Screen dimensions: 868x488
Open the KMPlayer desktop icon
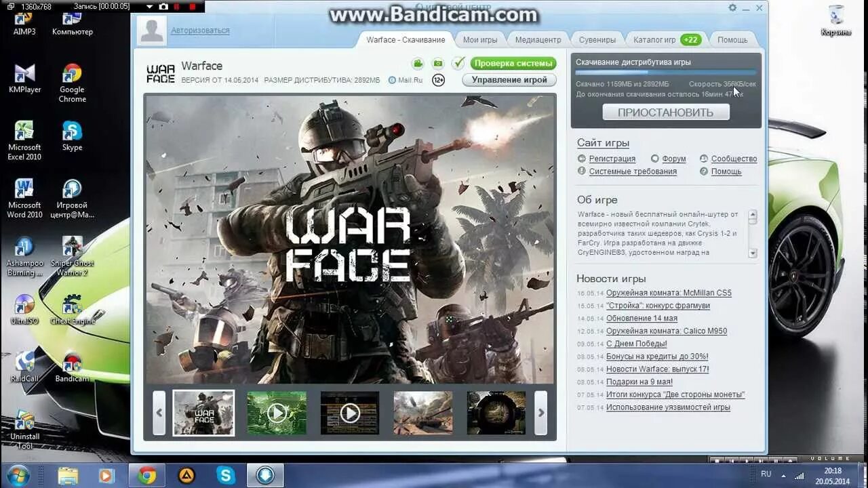(x=24, y=78)
